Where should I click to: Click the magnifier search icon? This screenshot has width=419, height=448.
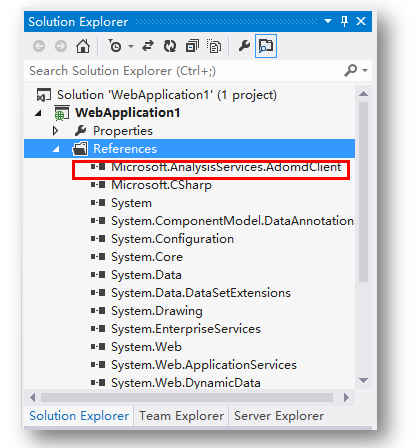pos(351,70)
